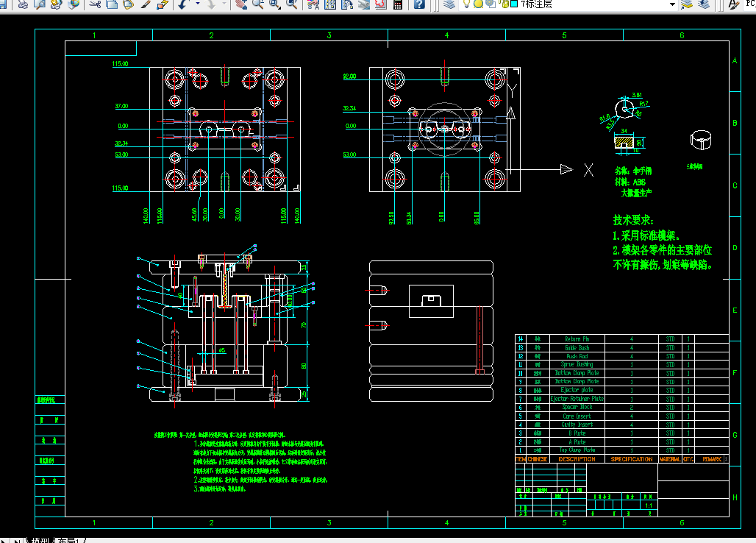Open the Help question mark icon
Viewport: 756px width, 543px height.
(419, 4)
